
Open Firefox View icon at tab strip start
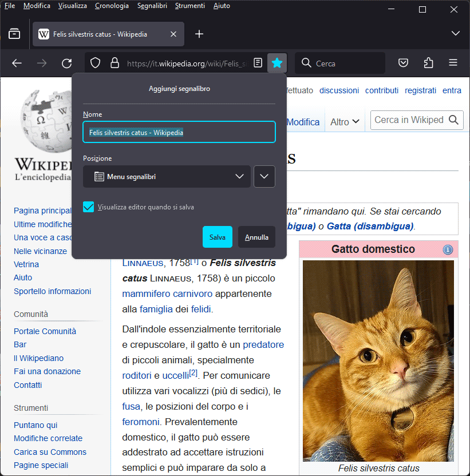tap(14, 34)
